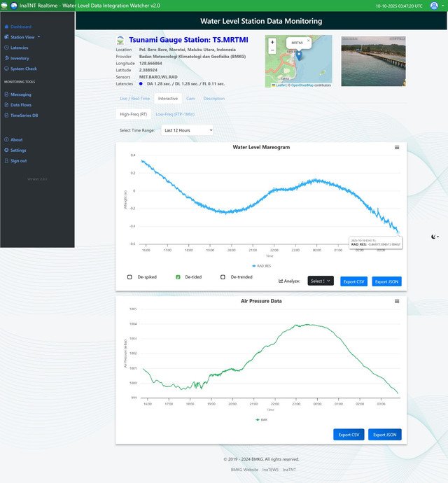Click the Inventory sidebar icon
This screenshot has width=448, height=483.
point(6,58)
